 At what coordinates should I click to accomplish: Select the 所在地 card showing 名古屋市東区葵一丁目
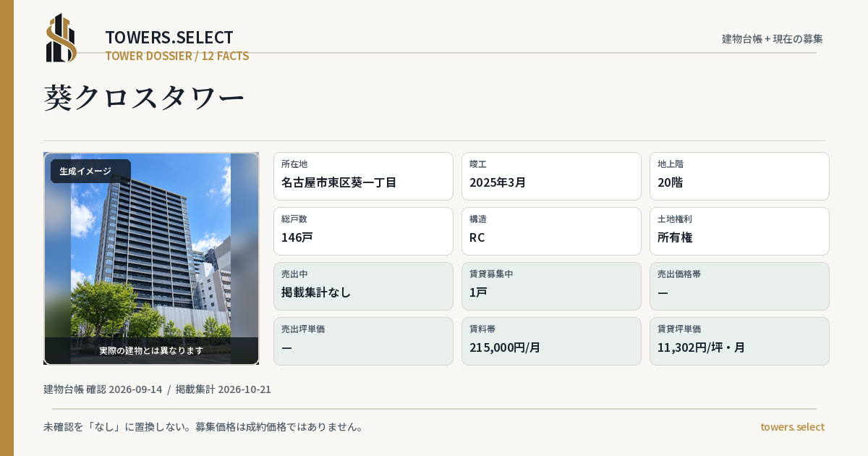pyautogui.click(x=363, y=176)
